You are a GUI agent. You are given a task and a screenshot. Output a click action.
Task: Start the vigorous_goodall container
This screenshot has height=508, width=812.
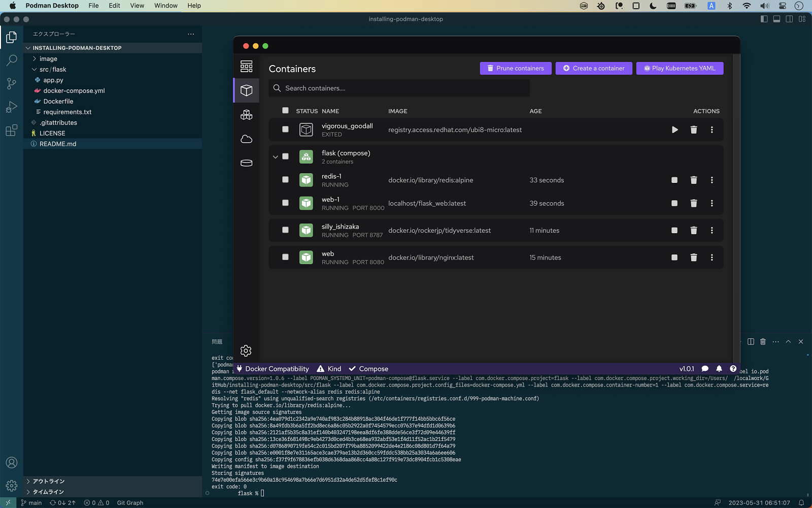(674, 130)
